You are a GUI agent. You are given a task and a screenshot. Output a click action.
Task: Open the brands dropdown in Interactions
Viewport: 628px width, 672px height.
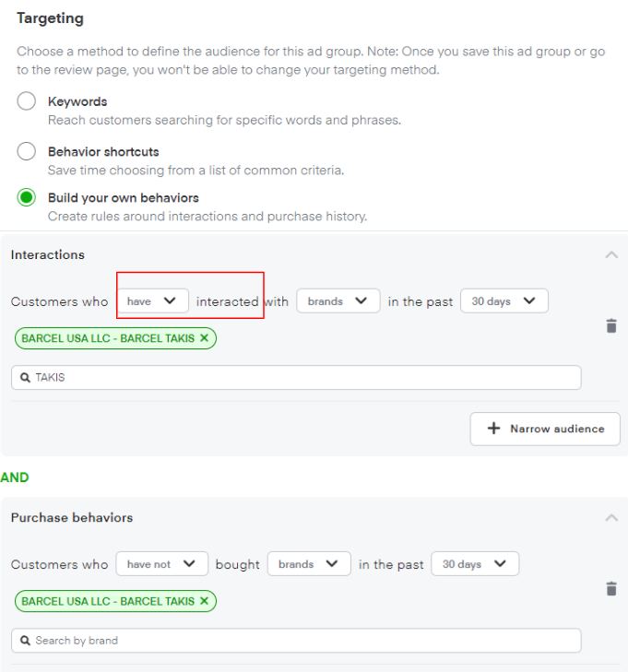338,301
